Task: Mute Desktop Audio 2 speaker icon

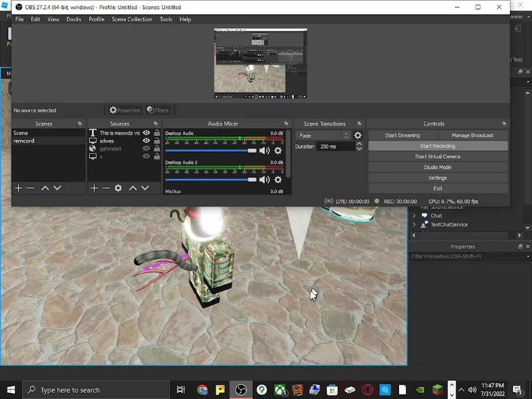Action: (264, 180)
